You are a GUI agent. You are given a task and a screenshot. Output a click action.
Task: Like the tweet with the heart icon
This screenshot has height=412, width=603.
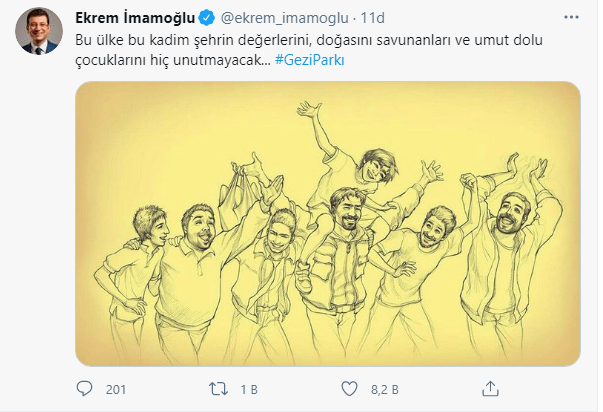(x=350, y=387)
